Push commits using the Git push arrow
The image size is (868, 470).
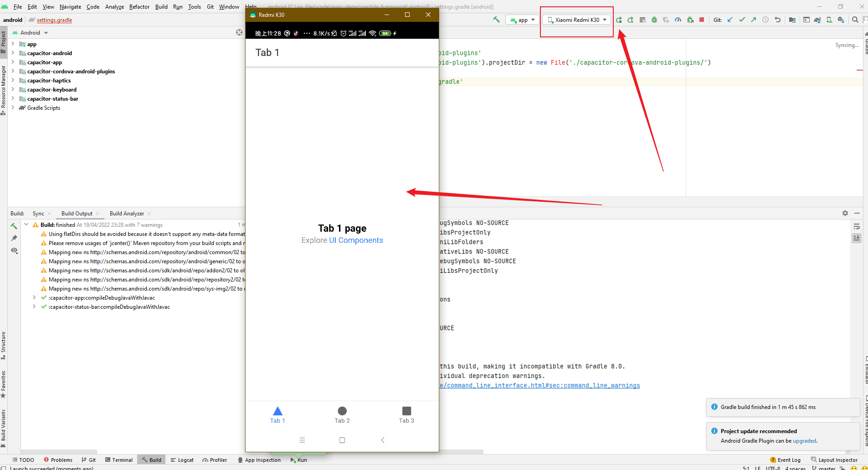[x=753, y=20]
